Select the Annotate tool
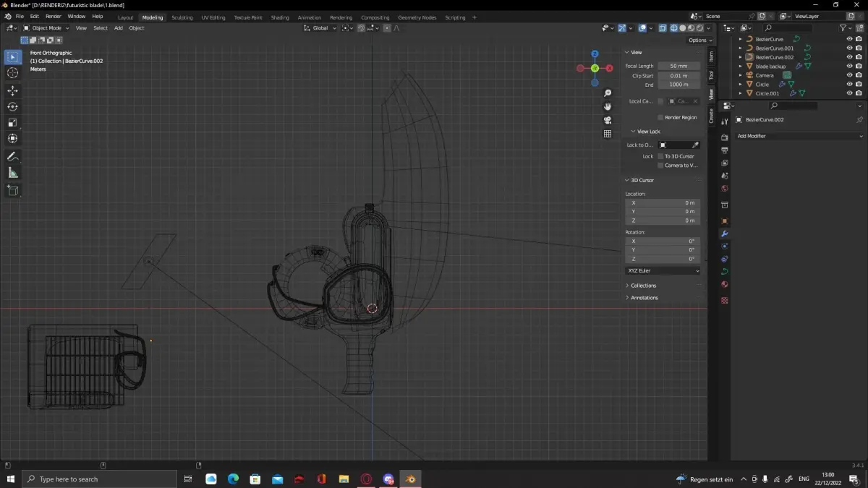This screenshot has width=868, height=488. coord(12,156)
